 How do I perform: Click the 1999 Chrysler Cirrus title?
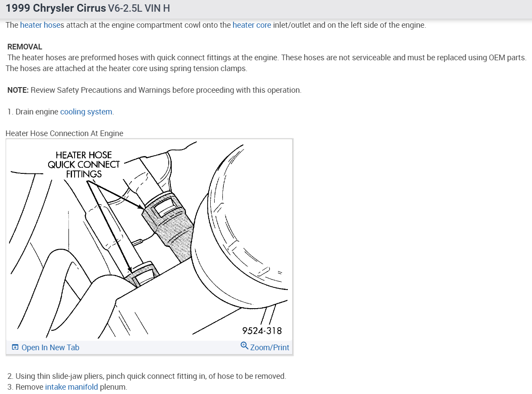[x=55, y=8]
